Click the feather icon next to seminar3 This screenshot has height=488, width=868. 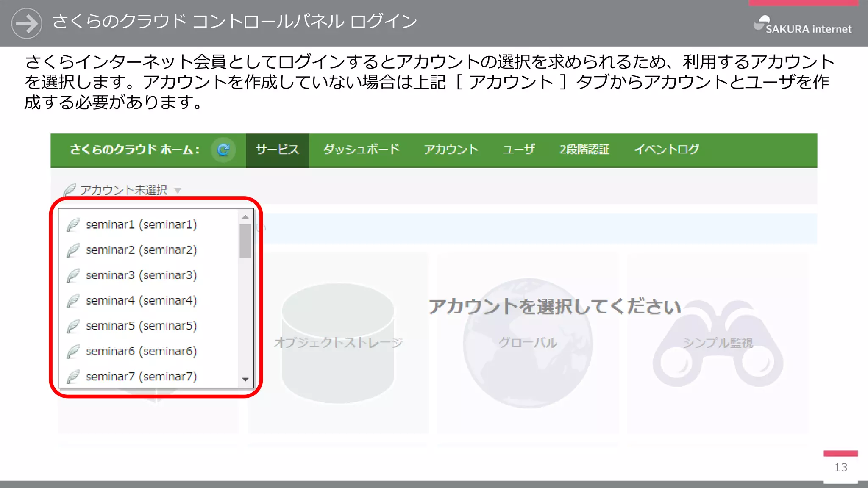(73, 276)
